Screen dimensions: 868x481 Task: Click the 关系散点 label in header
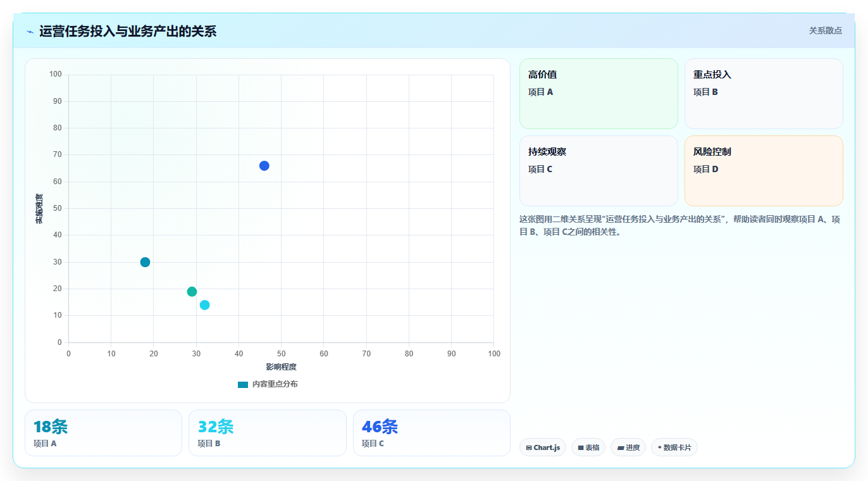tap(825, 30)
